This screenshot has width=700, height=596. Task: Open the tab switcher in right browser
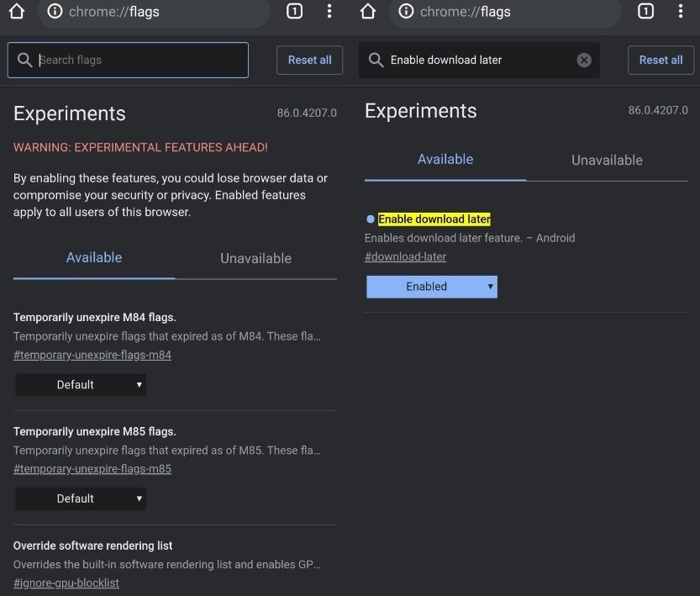(x=645, y=11)
